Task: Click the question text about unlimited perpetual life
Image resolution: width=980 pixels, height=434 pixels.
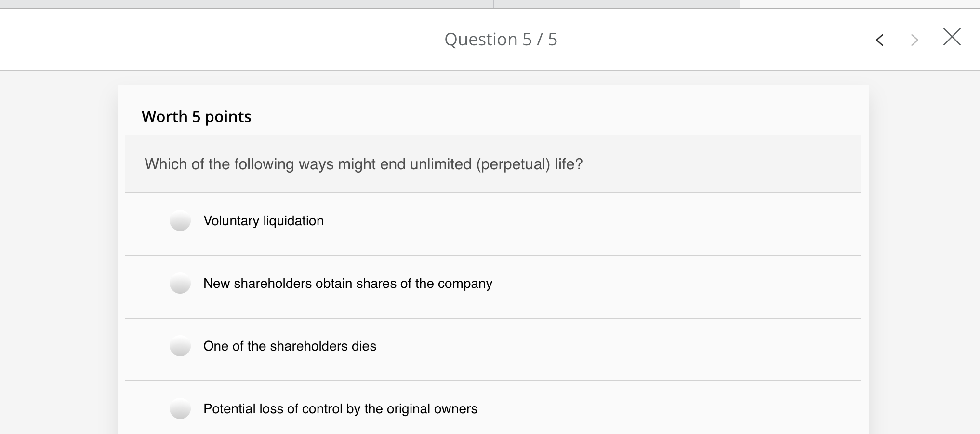Action: (363, 164)
